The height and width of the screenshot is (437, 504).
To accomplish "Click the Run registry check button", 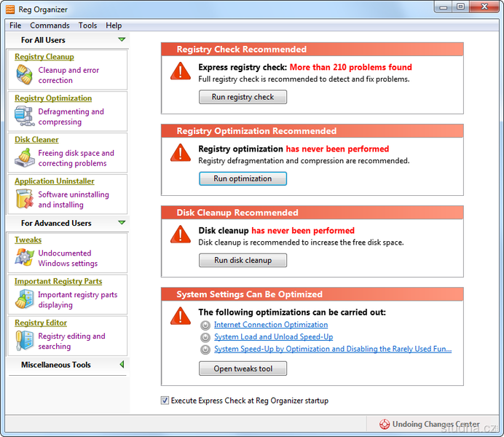I will pos(243,97).
